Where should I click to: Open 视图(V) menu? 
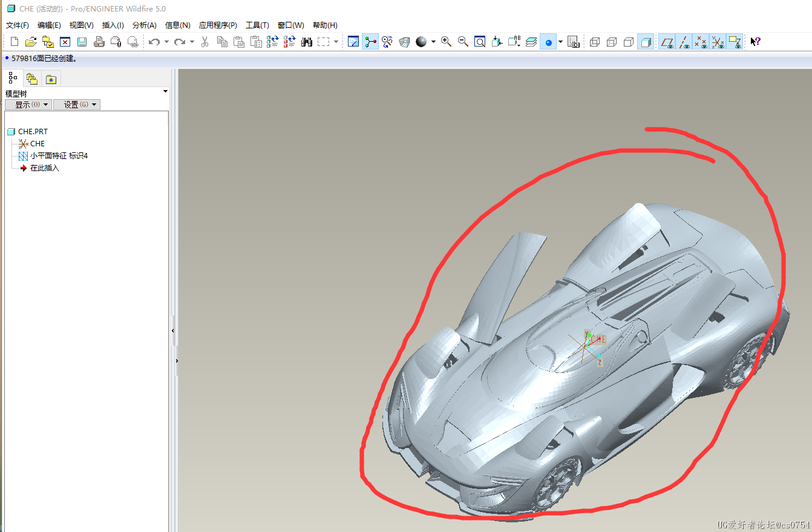tap(81, 25)
